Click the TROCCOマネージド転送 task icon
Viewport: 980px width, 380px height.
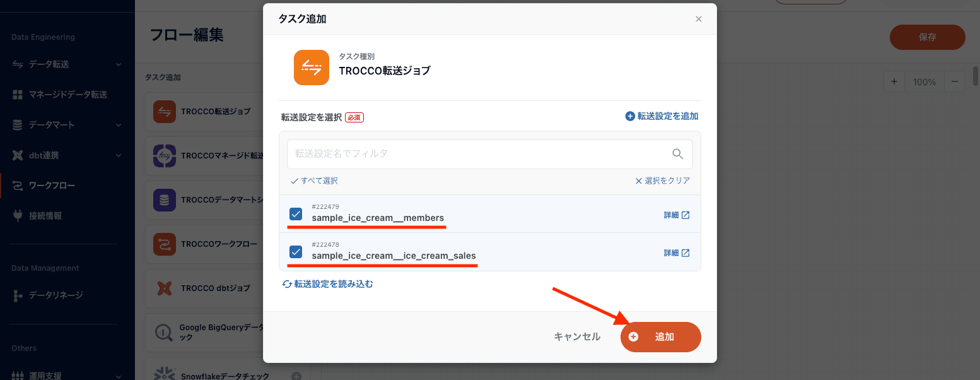click(164, 155)
